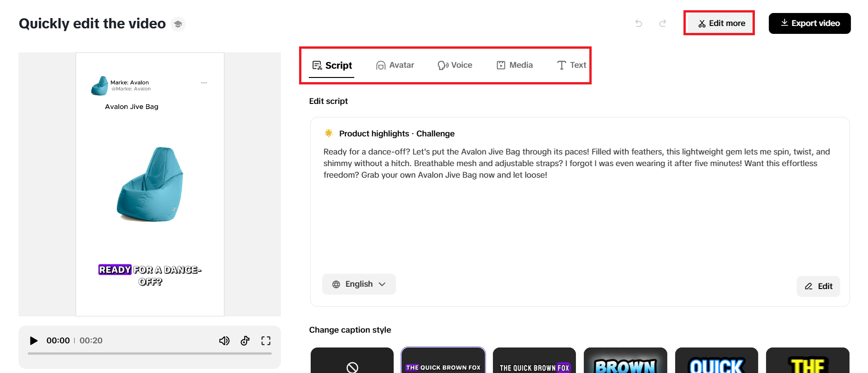Choose the caption style with purple 'FOX'
This screenshot has width=868, height=373.
point(534,360)
